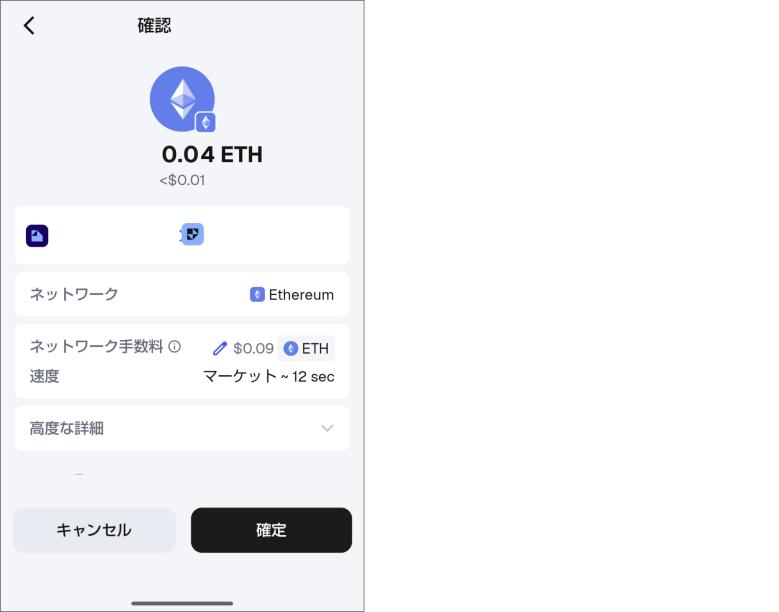Click the $0.09 network fee amount
This screenshot has width=779, height=612.
point(253,348)
